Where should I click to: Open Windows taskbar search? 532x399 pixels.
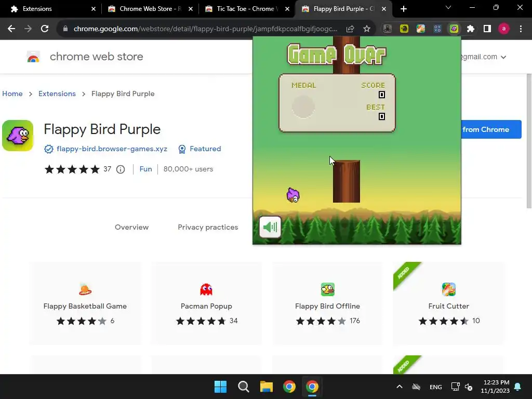tap(243, 387)
